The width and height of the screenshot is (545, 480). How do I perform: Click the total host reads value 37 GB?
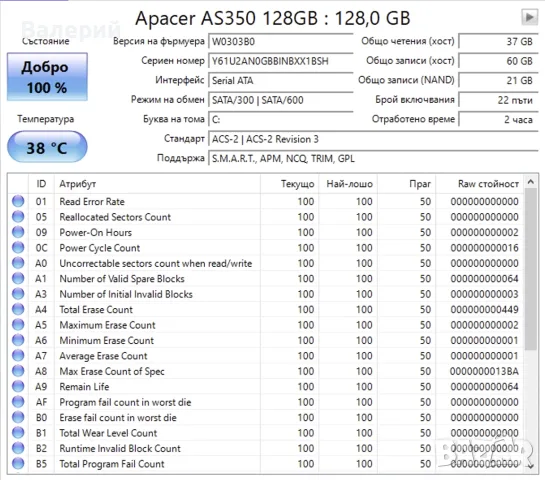click(x=498, y=41)
